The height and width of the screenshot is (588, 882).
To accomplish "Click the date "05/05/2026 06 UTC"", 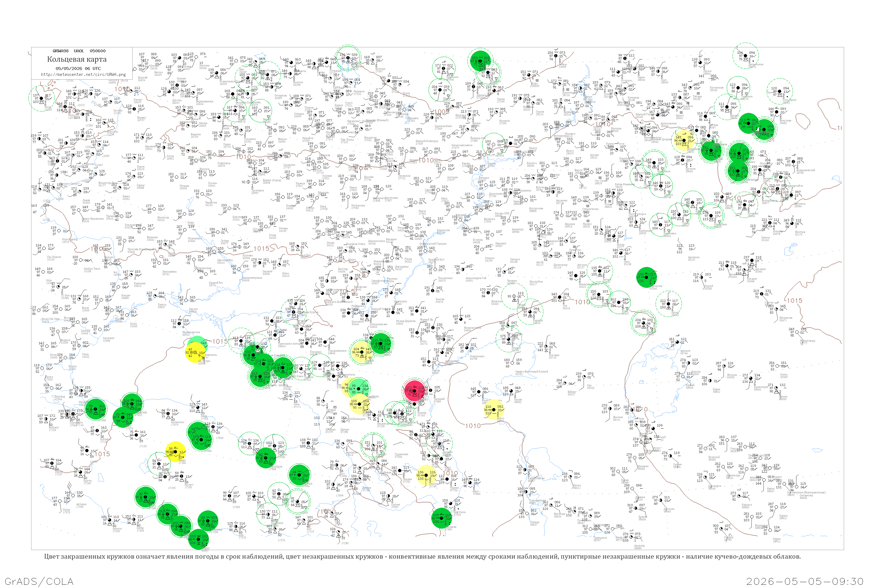I will [78, 69].
